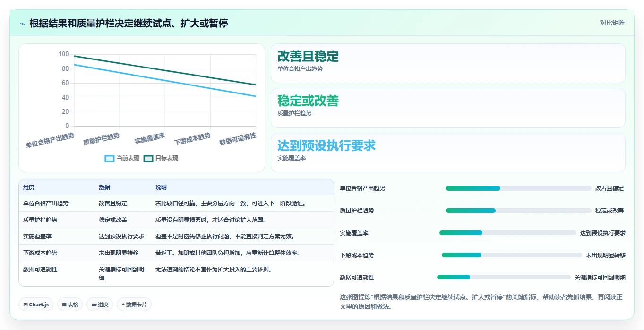Select the Chart.js tag chip

36,305
